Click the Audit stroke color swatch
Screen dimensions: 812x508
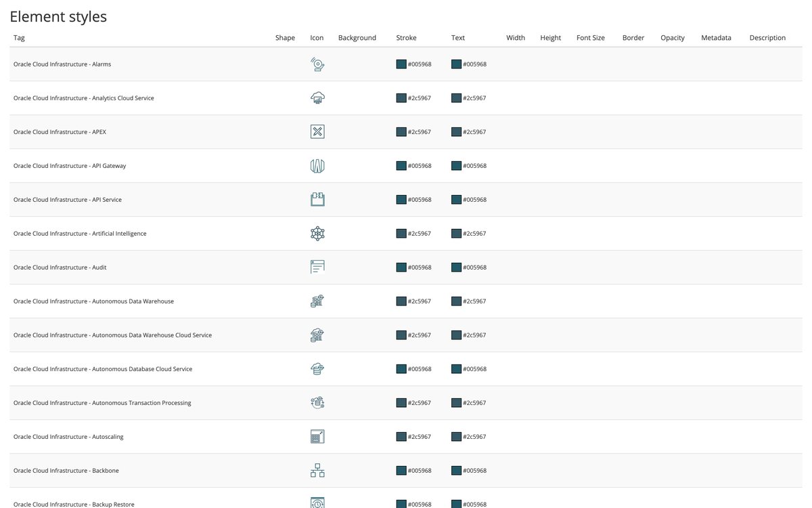coord(401,268)
